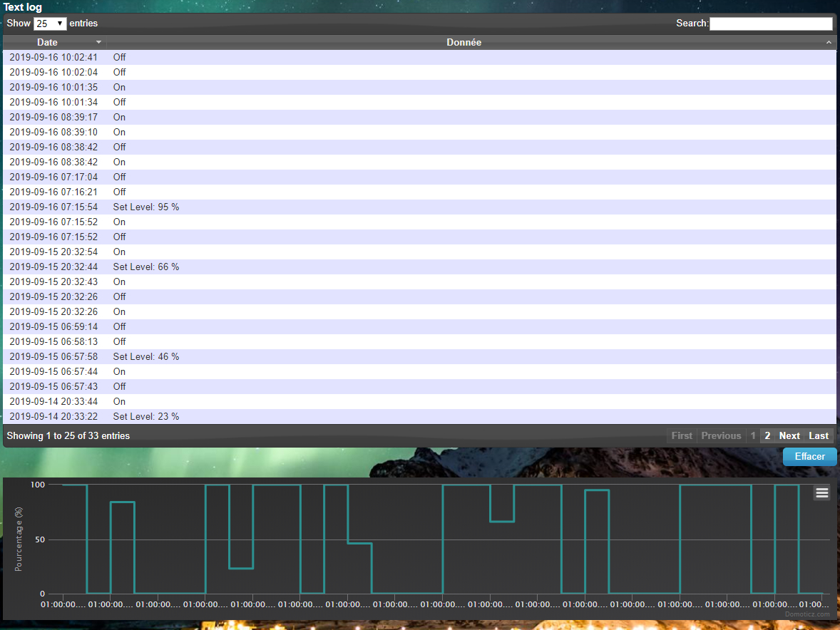The width and height of the screenshot is (840, 630).
Task: Select the Set Level: 66 % log entry
Action: click(x=145, y=267)
